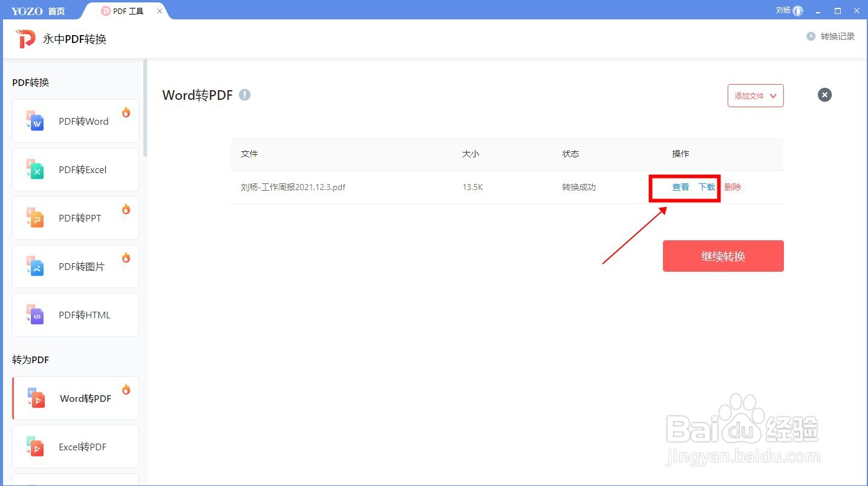Screen dimensions: 868x486
Task: Select the PDF转HTML tool icon
Action: 34,315
